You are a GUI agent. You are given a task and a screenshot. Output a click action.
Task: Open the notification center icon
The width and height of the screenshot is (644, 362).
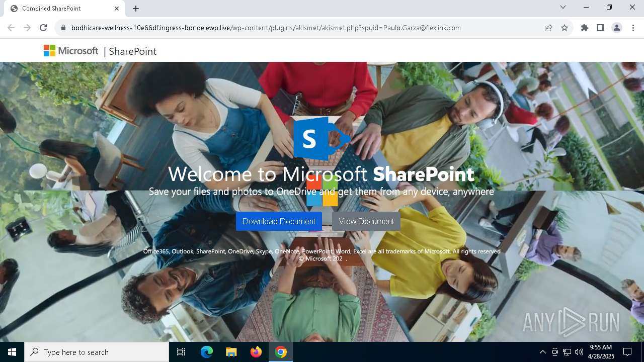tap(627, 352)
